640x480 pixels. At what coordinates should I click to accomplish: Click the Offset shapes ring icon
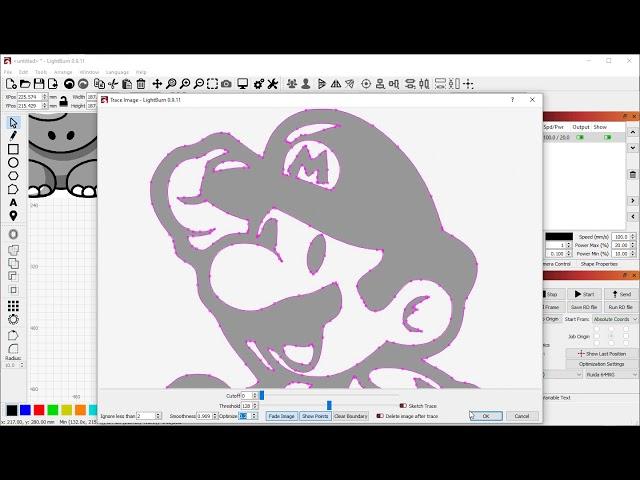pyautogui.click(x=13, y=234)
